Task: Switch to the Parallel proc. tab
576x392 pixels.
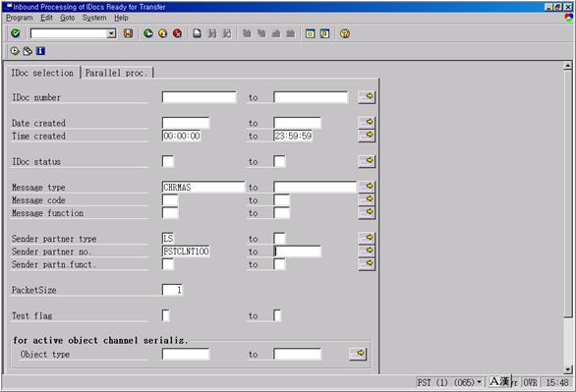Action: tap(116, 73)
